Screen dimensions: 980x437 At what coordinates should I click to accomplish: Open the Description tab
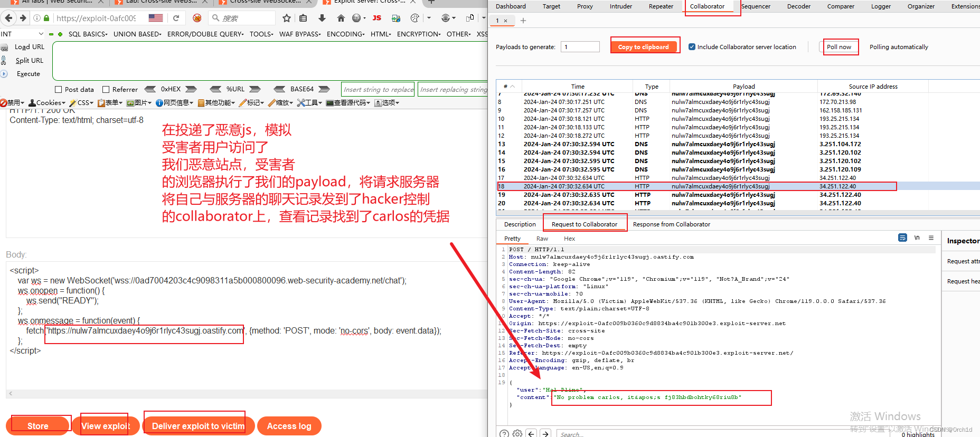click(x=520, y=224)
